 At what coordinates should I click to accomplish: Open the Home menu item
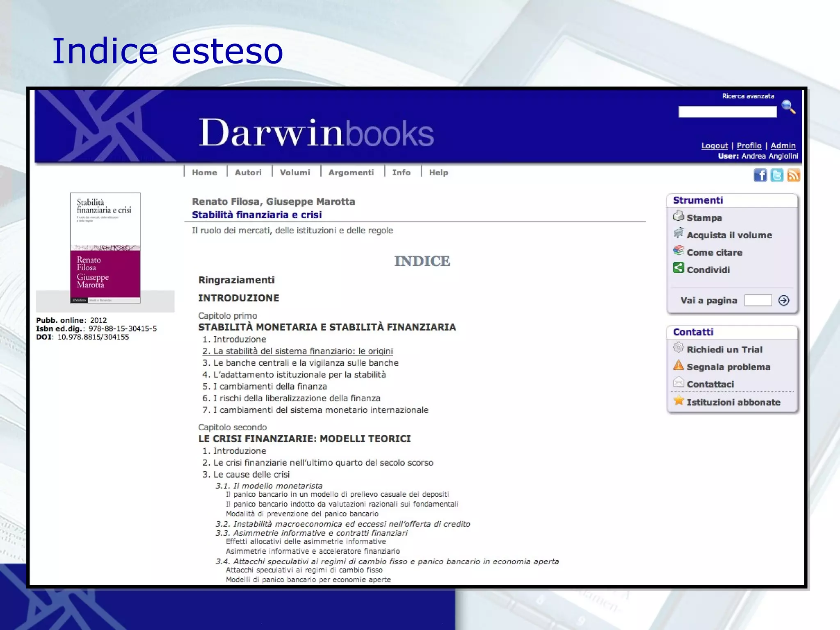[204, 173]
